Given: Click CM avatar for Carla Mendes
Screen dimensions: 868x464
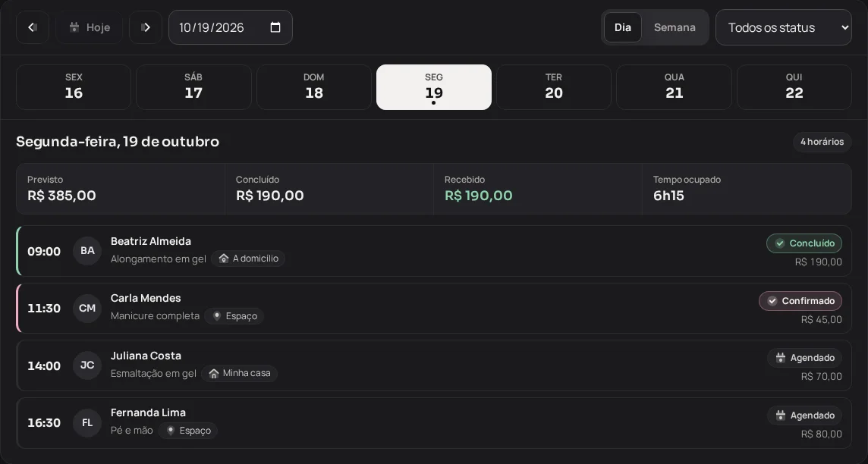Looking at the screenshot, I should click(87, 308).
